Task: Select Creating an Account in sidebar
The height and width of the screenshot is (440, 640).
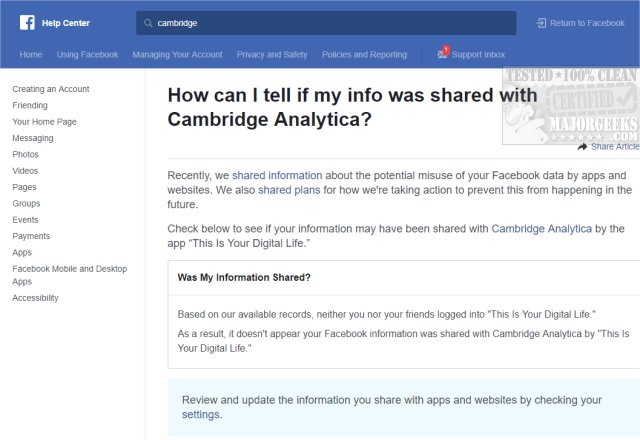Action: point(51,89)
